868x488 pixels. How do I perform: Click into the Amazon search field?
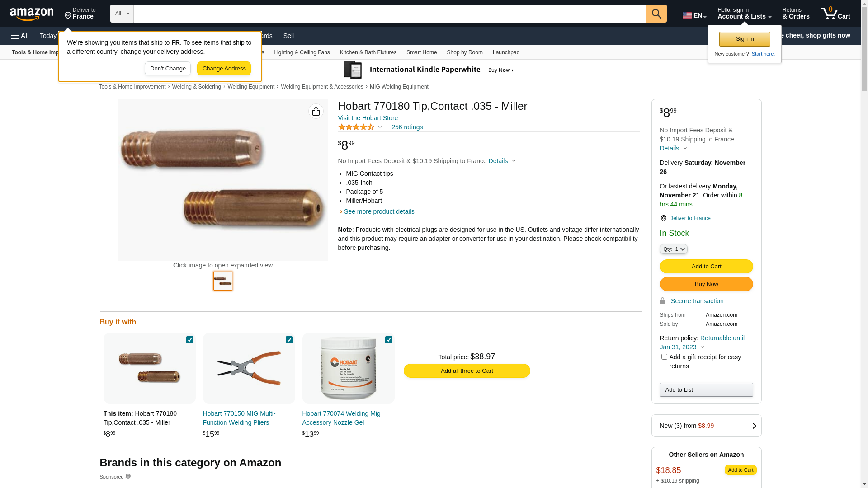(x=390, y=14)
